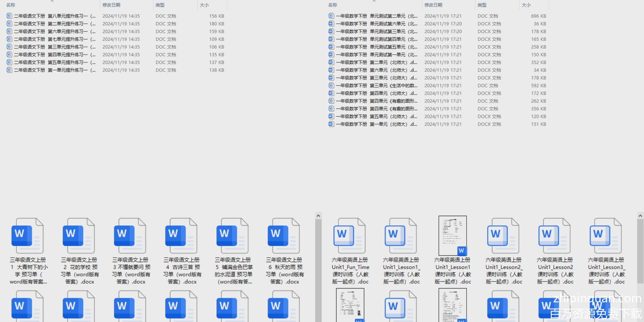The width and height of the screenshot is (644, 322).
Task: Open document 5 铺满金色巴掌的水泥道 预习单
Action: (232, 236)
